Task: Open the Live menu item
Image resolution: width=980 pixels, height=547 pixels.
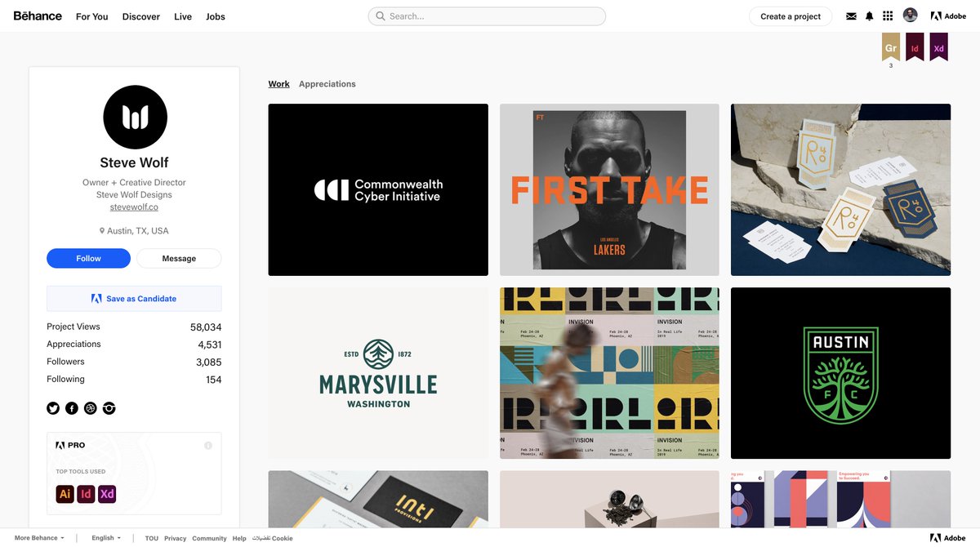Action: click(183, 16)
